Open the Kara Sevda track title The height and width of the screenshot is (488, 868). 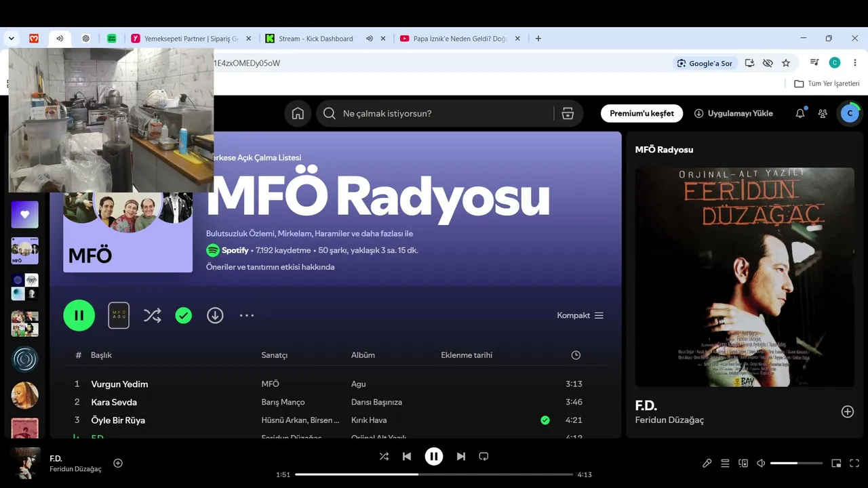pos(114,402)
